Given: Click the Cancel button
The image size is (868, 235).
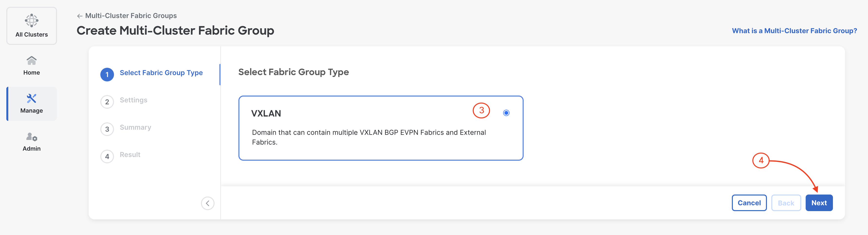Looking at the screenshot, I should coord(749,203).
